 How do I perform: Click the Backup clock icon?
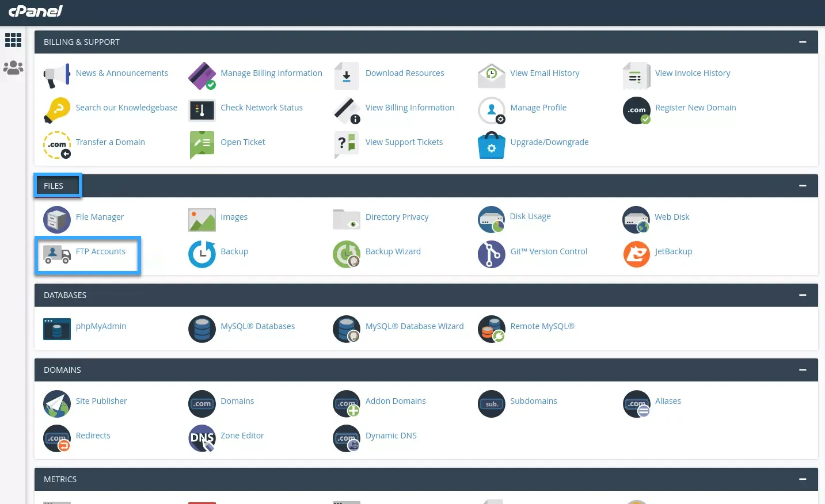pos(202,254)
